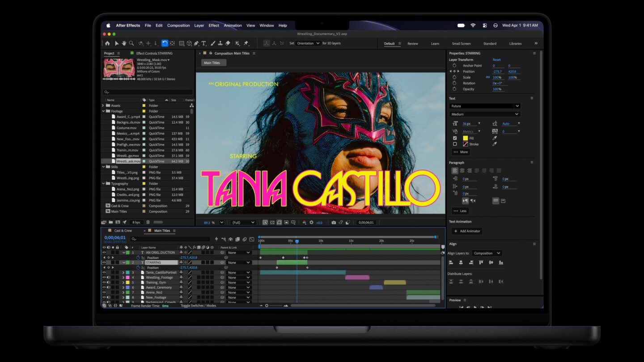This screenshot has width=644, height=362.
Task: Toggle the Fill checkbox in Text panel
Action: [455, 138]
